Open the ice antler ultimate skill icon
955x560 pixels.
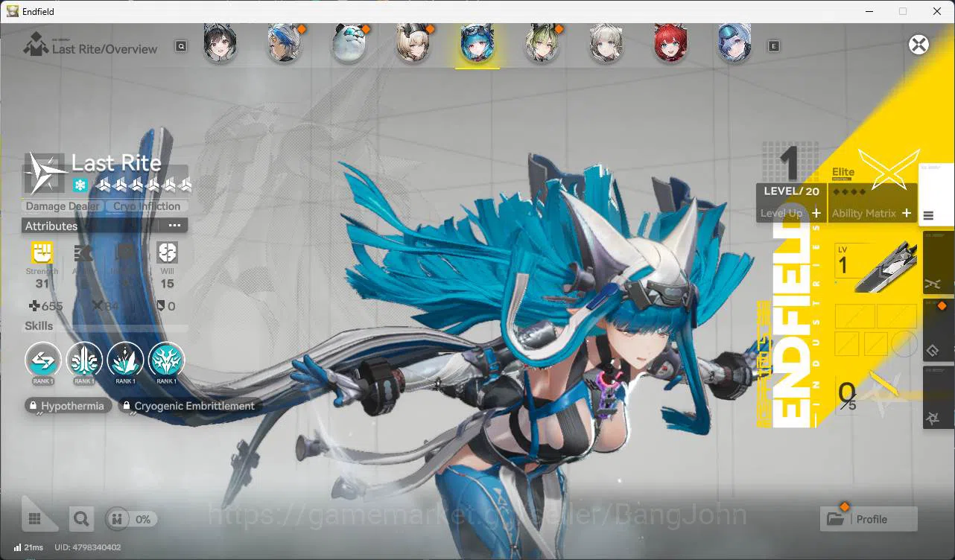point(166,360)
